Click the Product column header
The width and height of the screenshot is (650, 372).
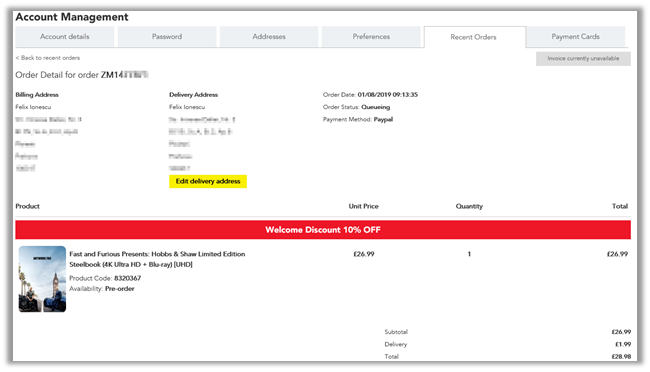[x=27, y=206]
